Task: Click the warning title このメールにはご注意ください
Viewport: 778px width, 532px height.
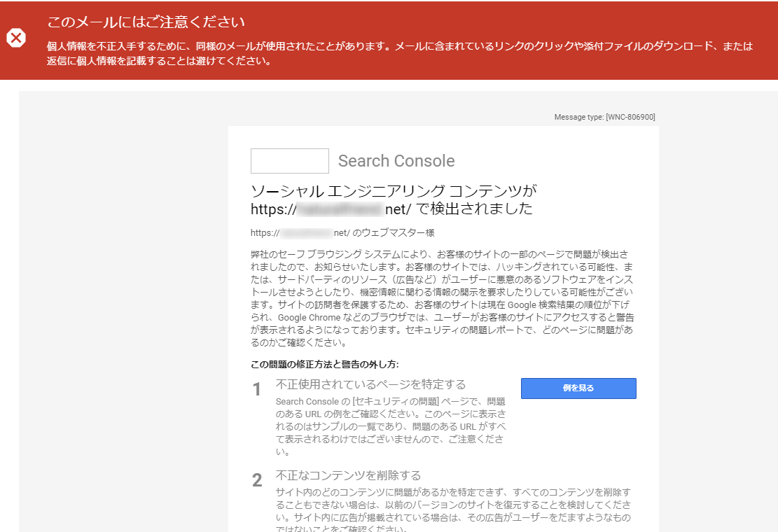Action: tap(146, 22)
